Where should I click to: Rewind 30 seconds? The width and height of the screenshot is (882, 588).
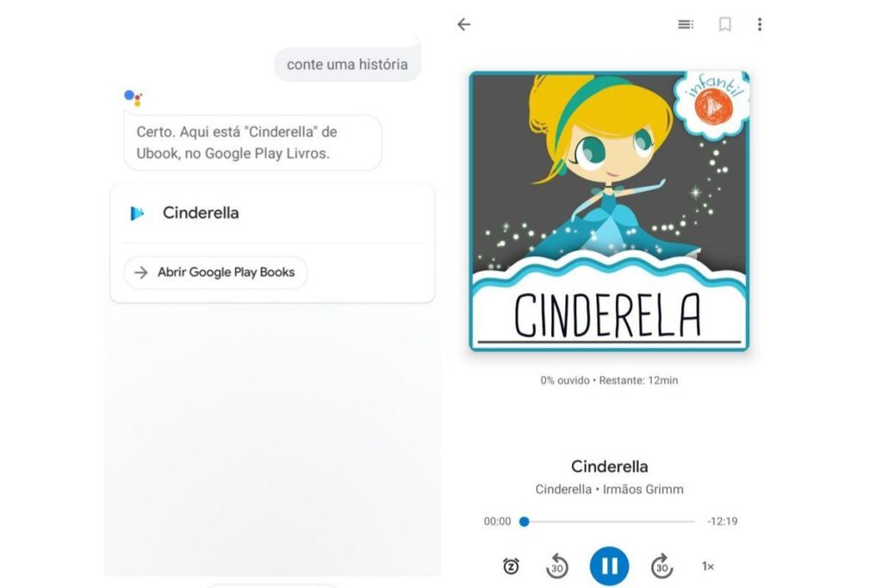point(557,566)
